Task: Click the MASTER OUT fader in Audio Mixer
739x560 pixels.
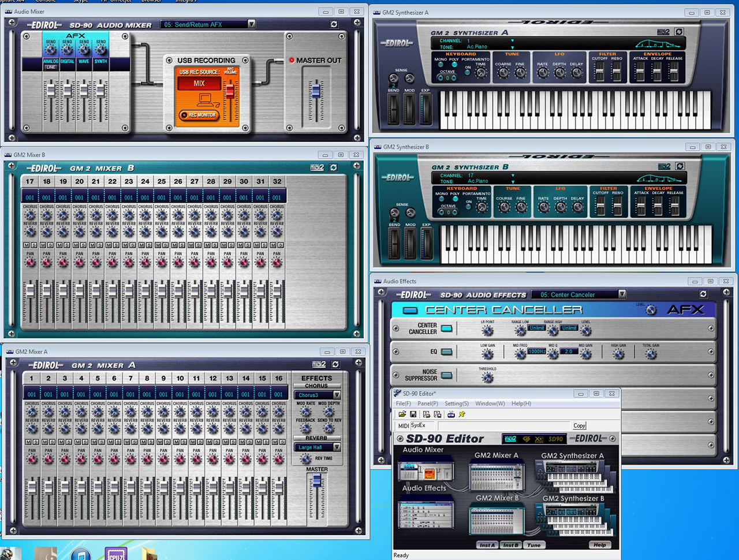Action: pos(316,91)
